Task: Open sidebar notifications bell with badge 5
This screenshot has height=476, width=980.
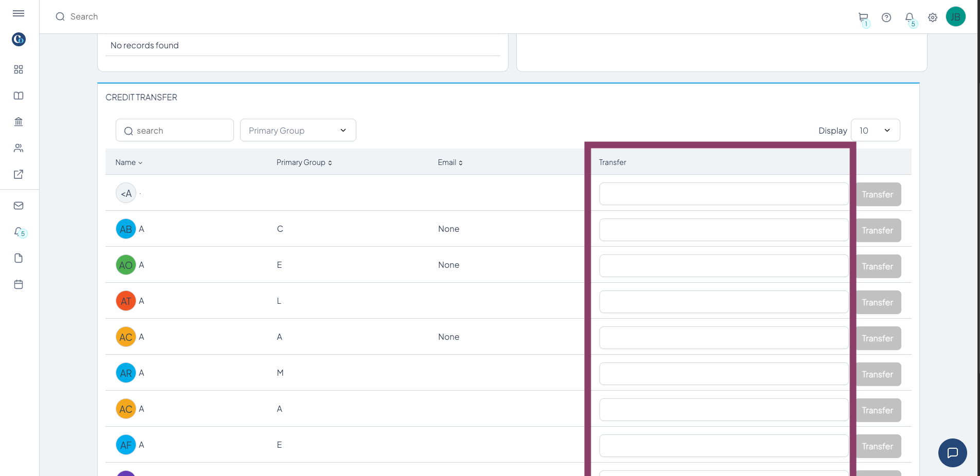Action: coord(20,232)
